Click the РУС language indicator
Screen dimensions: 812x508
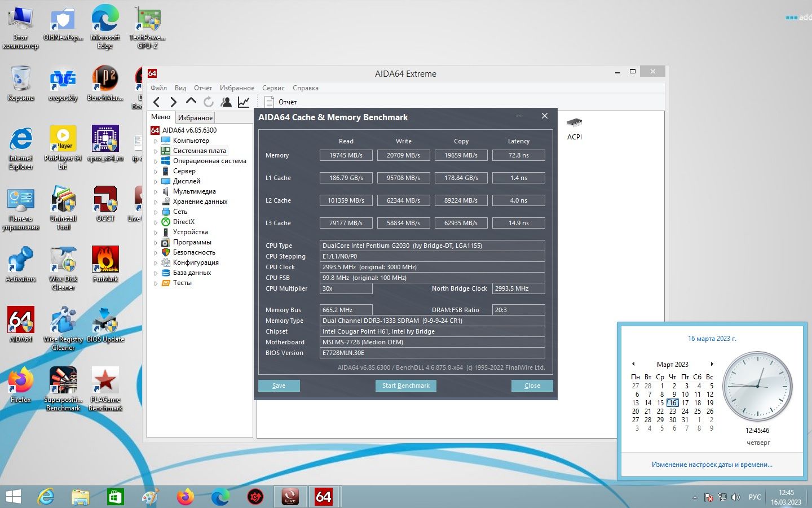click(x=755, y=497)
